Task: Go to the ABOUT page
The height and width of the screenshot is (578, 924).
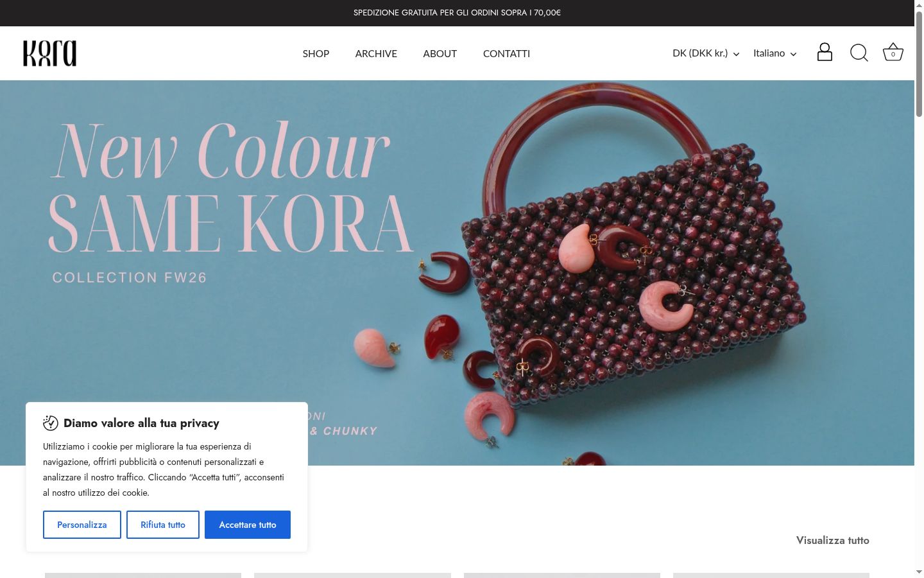Action: point(440,53)
